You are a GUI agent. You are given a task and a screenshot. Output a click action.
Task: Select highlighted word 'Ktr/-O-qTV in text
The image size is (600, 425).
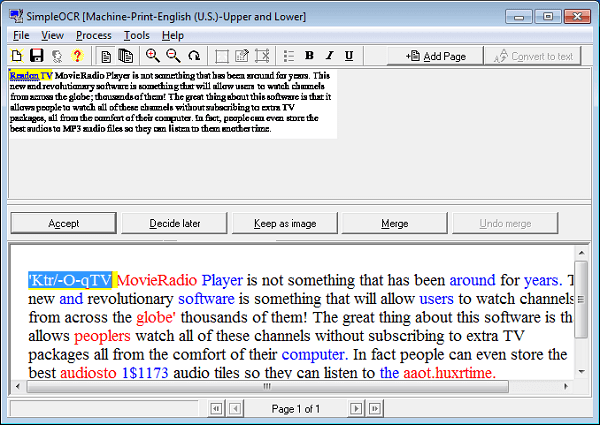(70, 280)
